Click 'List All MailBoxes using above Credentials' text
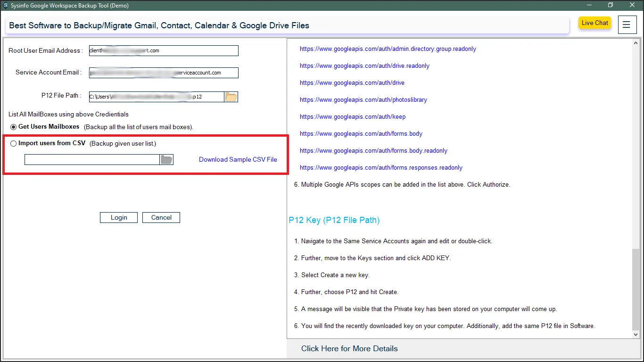Image resolution: width=644 pixels, height=362 pixels. tap(68, 115)
